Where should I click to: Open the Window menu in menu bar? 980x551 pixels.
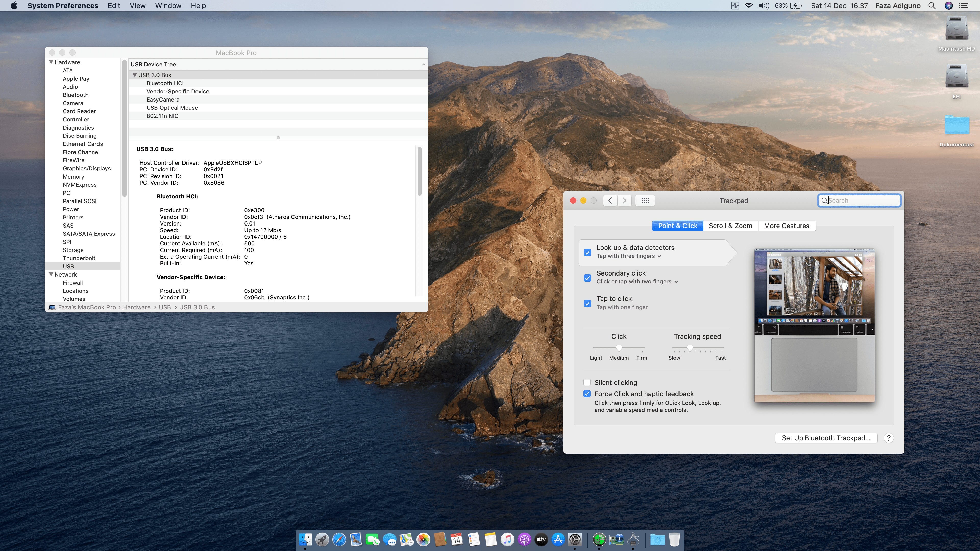168,6
